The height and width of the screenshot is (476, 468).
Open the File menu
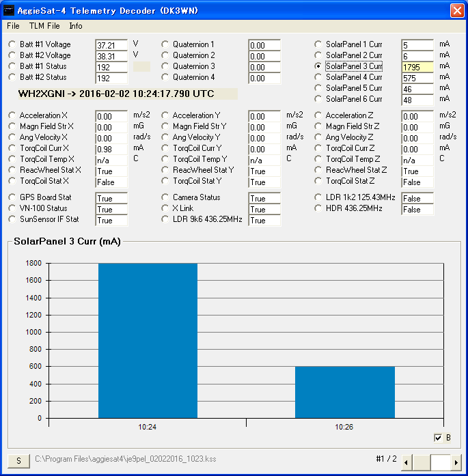[x=13, y=26]
